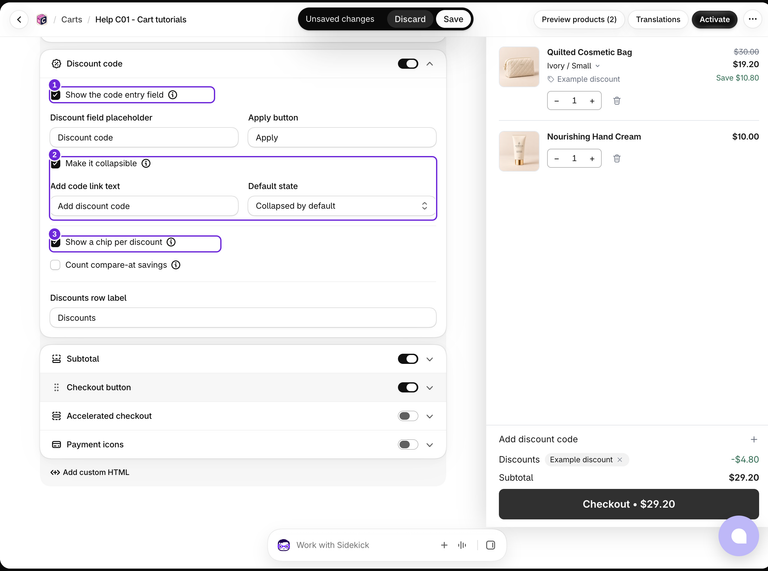Focus the Discounts row label input
Image resolution: width=768 pixels, height=571 pixels.
[243, 318]
